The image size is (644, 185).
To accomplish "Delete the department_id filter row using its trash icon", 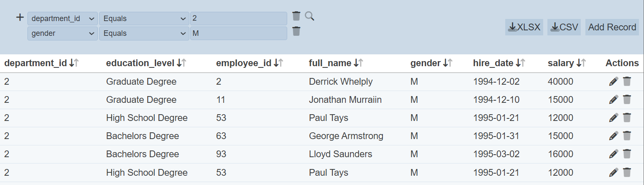I will (296, 16).
